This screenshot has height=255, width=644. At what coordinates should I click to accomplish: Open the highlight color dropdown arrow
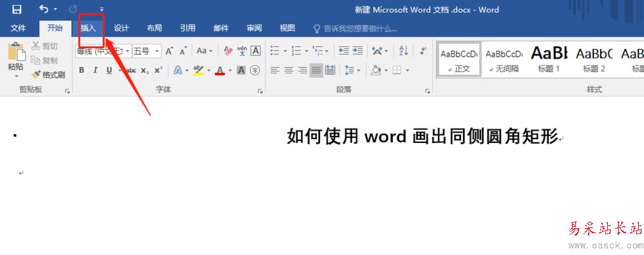coord(209,71)
